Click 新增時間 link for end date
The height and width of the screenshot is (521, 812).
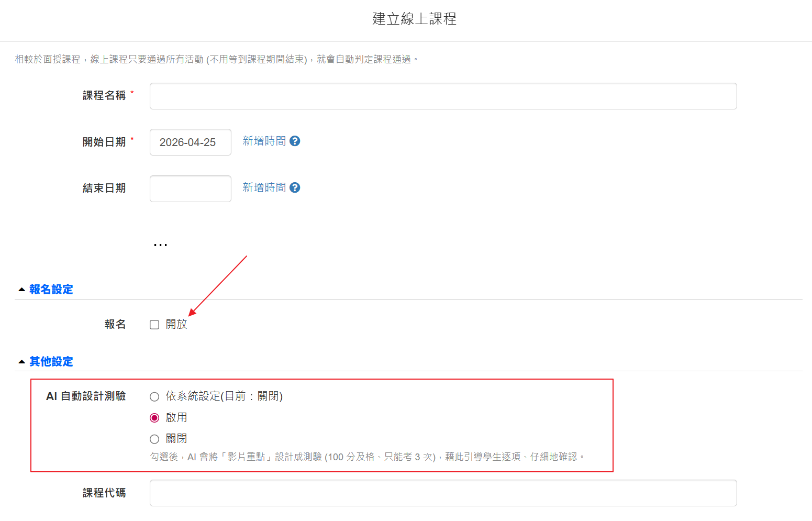[264, 188]
